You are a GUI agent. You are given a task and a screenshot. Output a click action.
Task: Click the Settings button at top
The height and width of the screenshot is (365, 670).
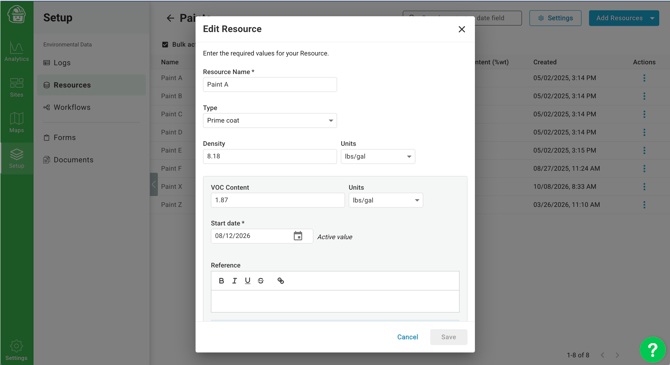coord(555,18)
